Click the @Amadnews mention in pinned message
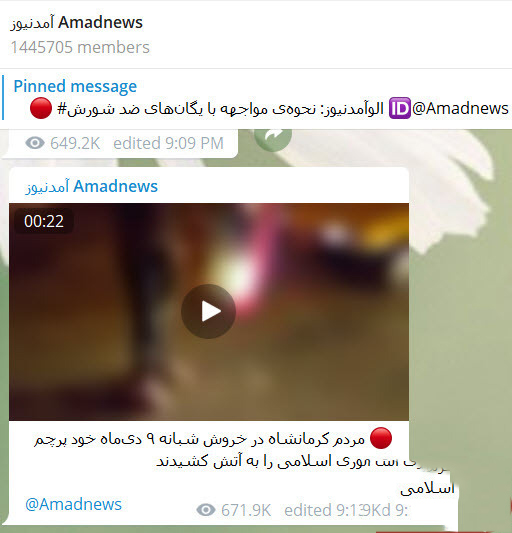This screenshot has height=533, width=512. 460,108
